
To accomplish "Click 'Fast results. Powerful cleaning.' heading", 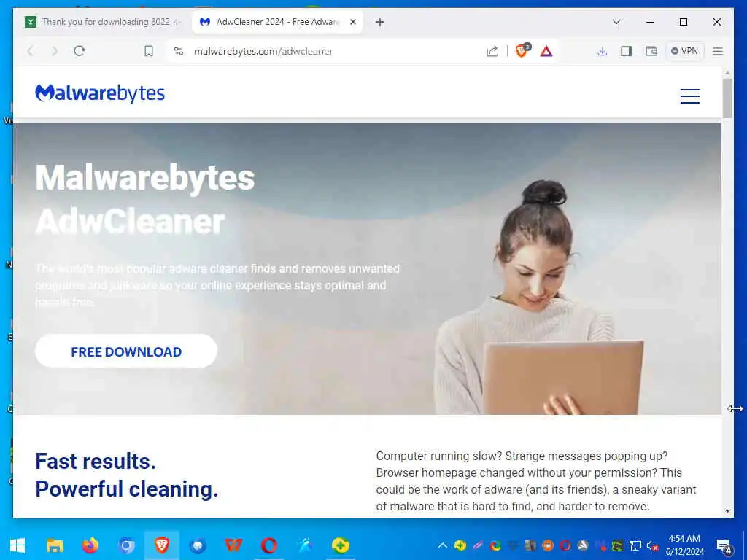I will coord(127,475).
